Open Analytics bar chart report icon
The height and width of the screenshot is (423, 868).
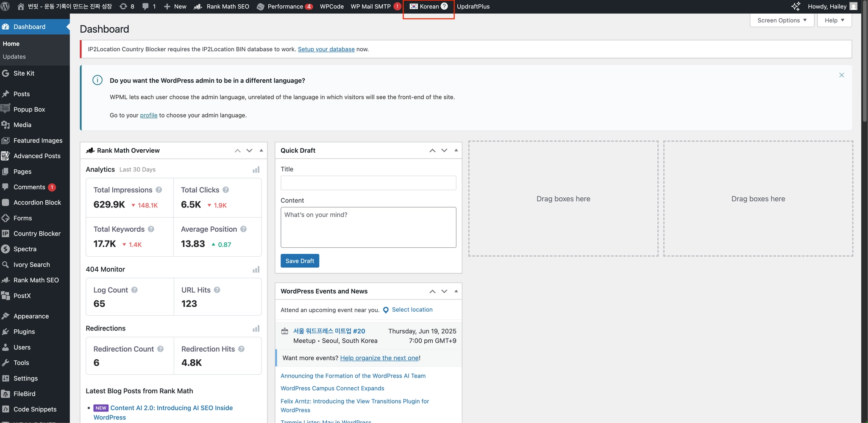tap(256, 170)
